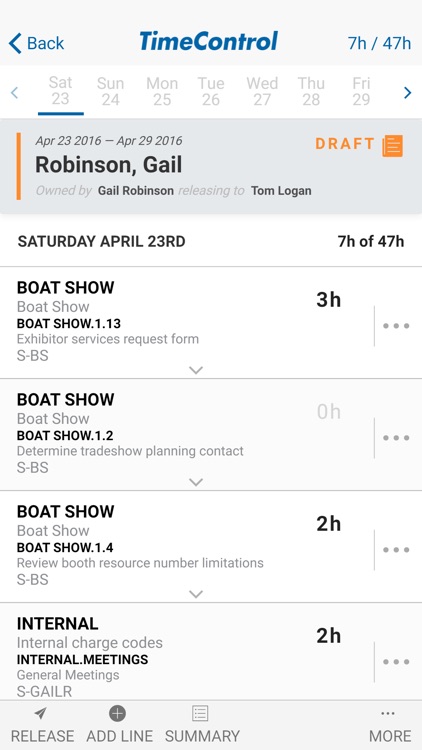Tap the orange Draft timesheet notes icon
Image resolution: width=422 pixels, height=750 pixels.
coord(392,145)
